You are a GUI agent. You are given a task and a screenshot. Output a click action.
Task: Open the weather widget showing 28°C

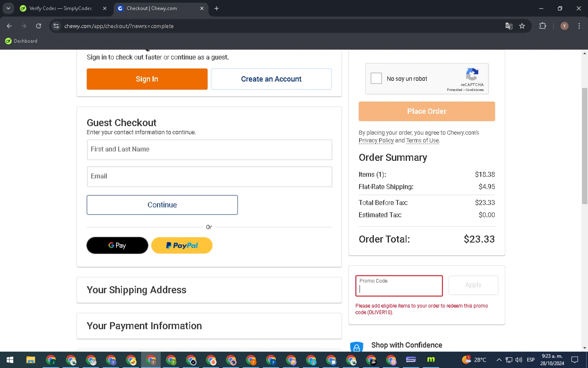click(x=474, y=359)
